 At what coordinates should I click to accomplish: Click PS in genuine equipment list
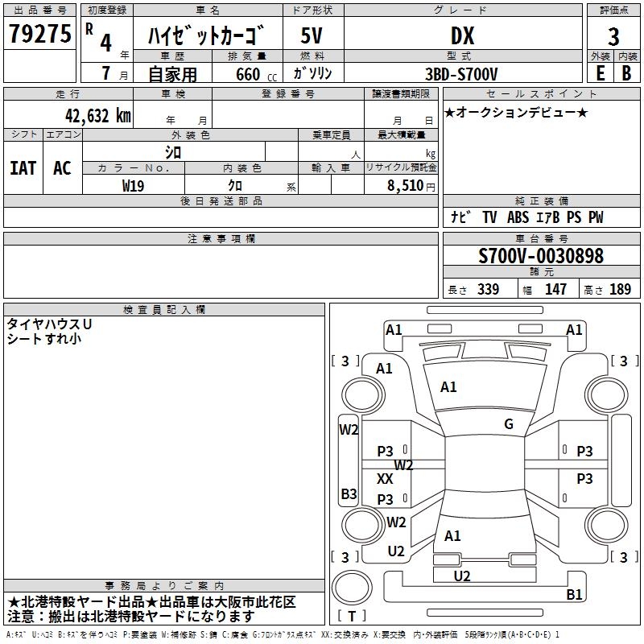tap(574, 217)
